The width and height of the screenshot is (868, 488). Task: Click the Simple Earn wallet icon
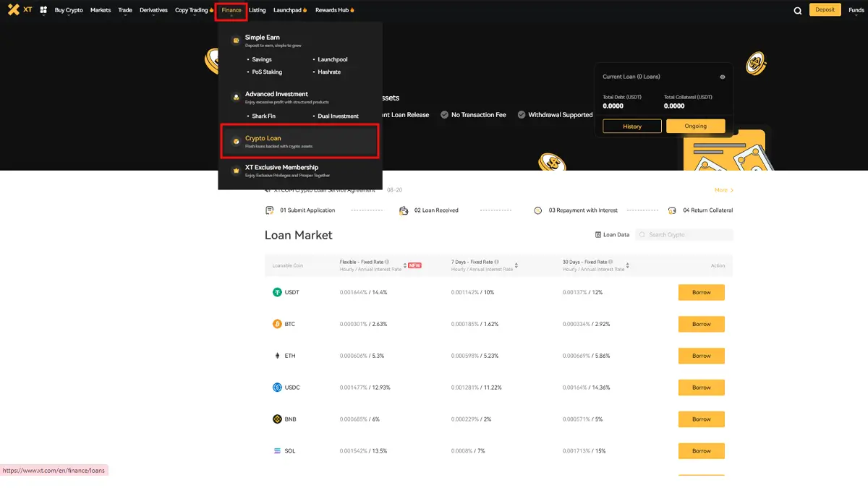coord(235,40)
